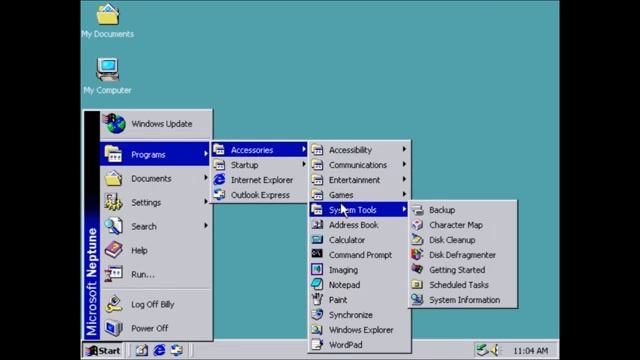Click the Windows Update label

click(162, 124)
